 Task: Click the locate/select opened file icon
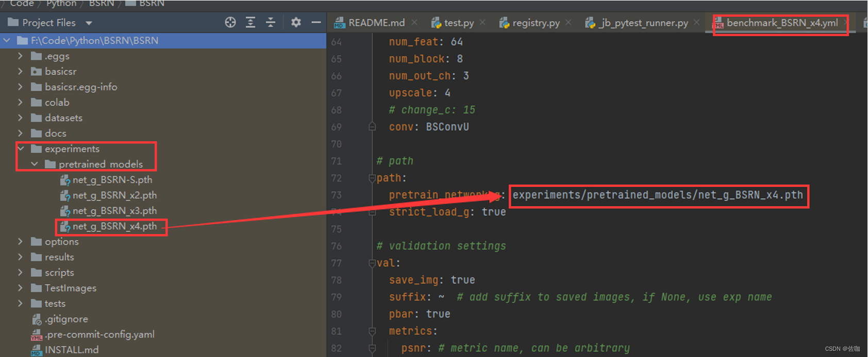pyautogui.click(x=230, y=22)
